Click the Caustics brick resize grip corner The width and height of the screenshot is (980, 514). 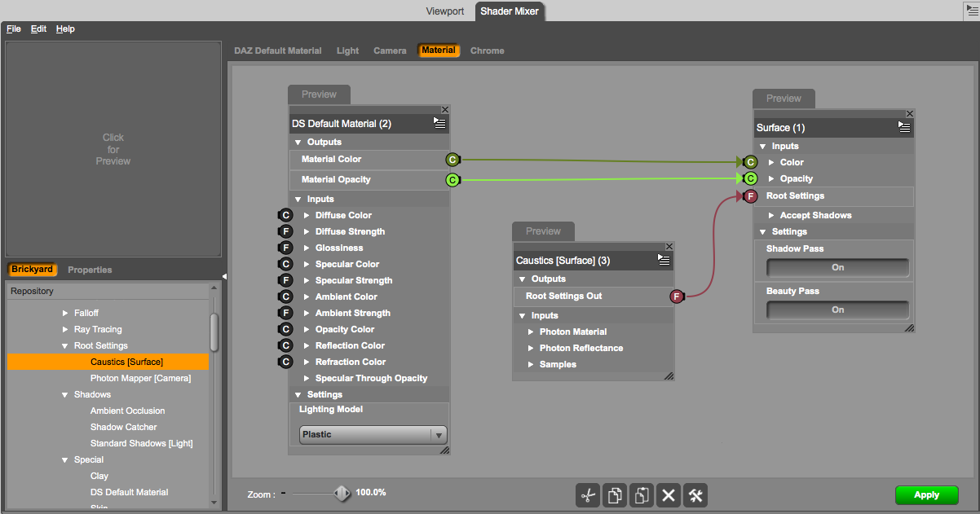pyautogui.click(x=669, y=376)
